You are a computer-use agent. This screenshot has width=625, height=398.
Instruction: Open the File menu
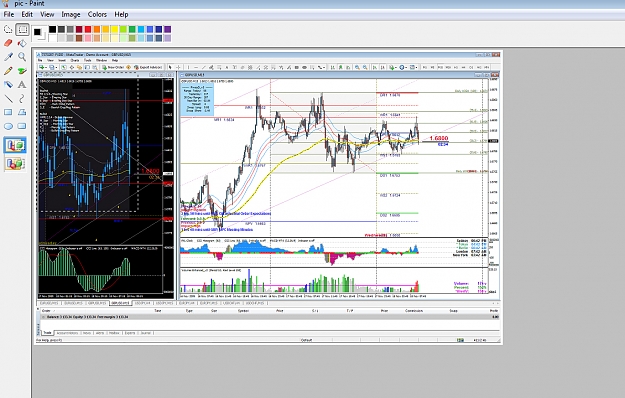(x=8, y=14)
